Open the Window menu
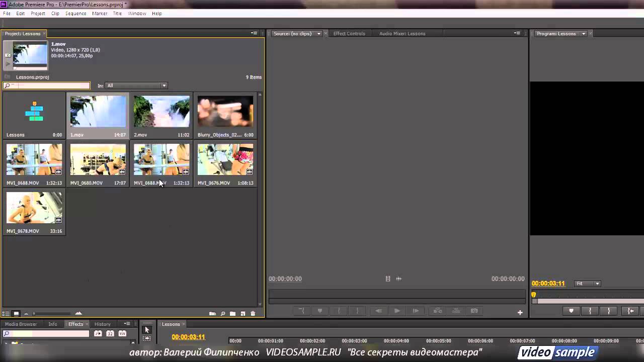 137,14
